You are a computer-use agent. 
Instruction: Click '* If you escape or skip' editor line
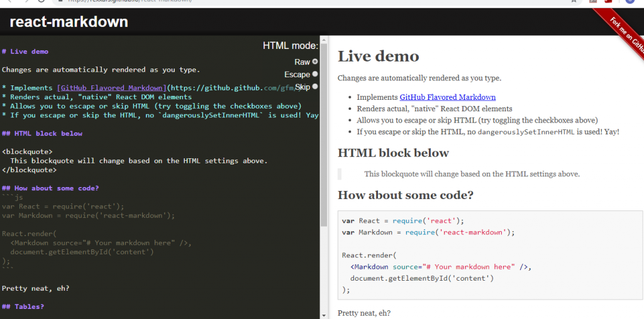[160, 115]
